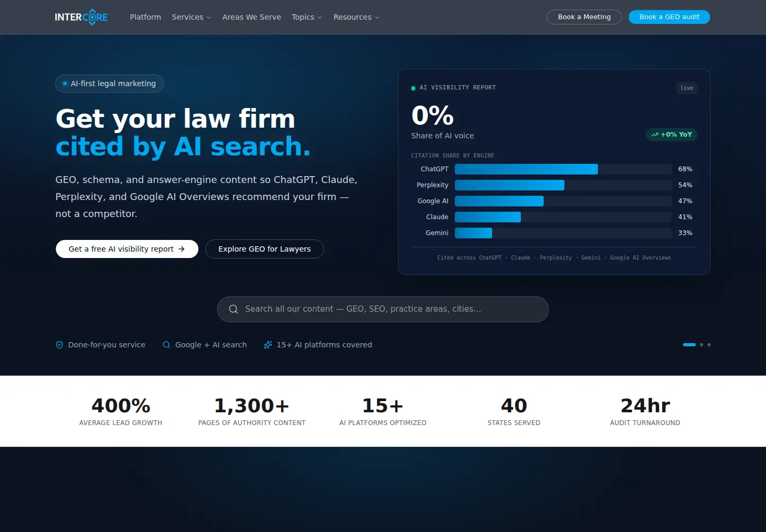Click the 15+ AI platforms covered text

click(324, 345)
